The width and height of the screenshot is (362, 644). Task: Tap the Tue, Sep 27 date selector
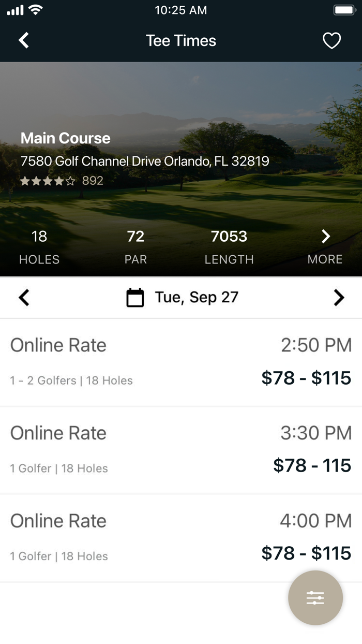pos(195,297)
